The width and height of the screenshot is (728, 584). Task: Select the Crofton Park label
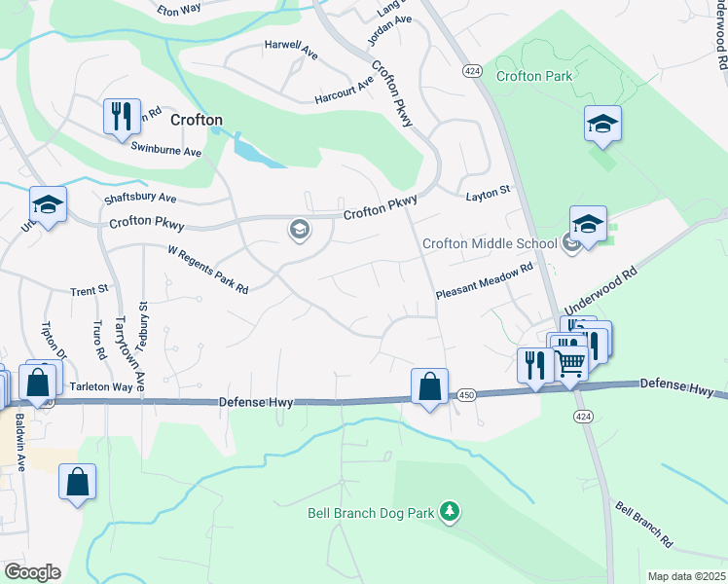534,76
